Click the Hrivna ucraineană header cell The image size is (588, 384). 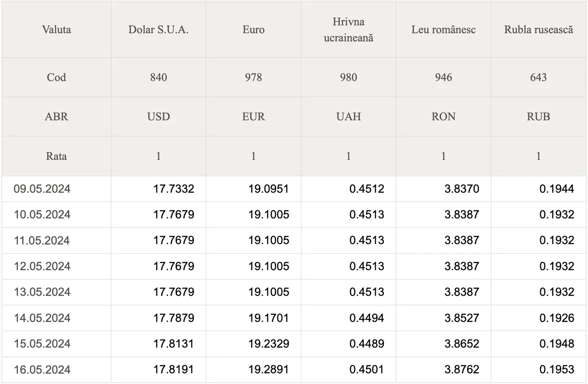point(349,30)
